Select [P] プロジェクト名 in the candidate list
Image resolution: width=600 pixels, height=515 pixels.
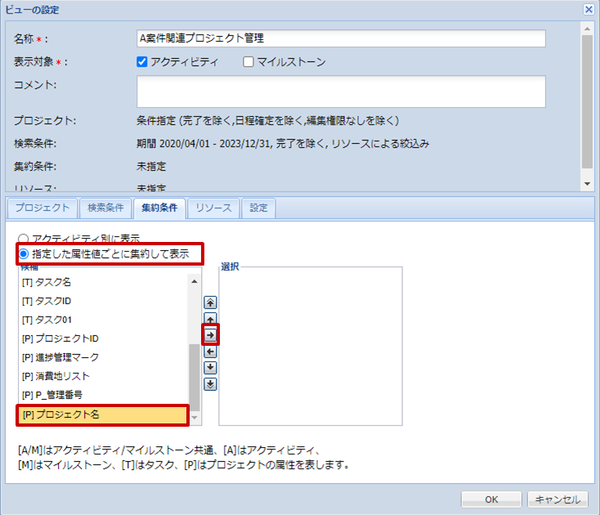(x=103, y=415)
